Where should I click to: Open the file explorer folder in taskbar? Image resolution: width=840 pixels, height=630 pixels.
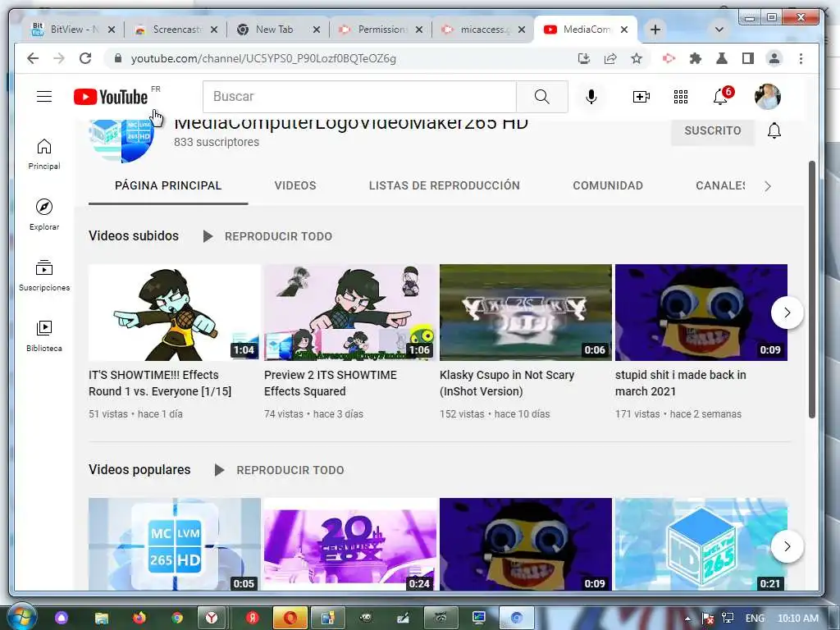click(x=101, y=619)
